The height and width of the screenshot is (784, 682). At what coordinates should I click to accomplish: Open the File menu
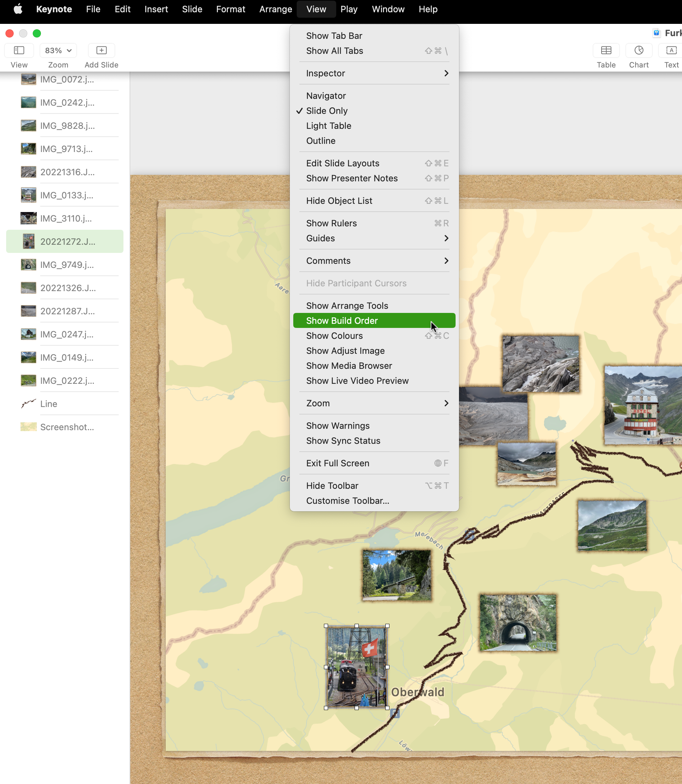coord(93,9)
